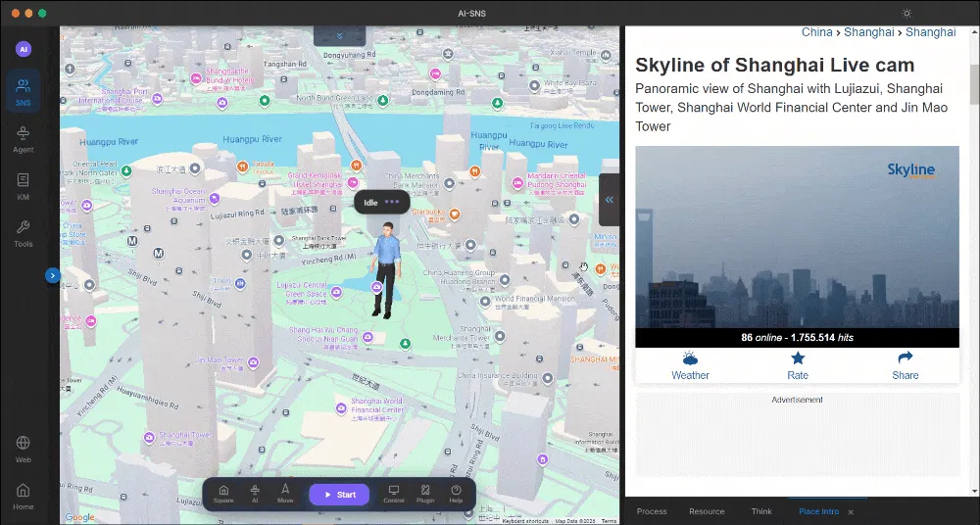Click the AI avatar badge
Screen dimensions: 980x525
pyautogui.click(x=24, y=49)
